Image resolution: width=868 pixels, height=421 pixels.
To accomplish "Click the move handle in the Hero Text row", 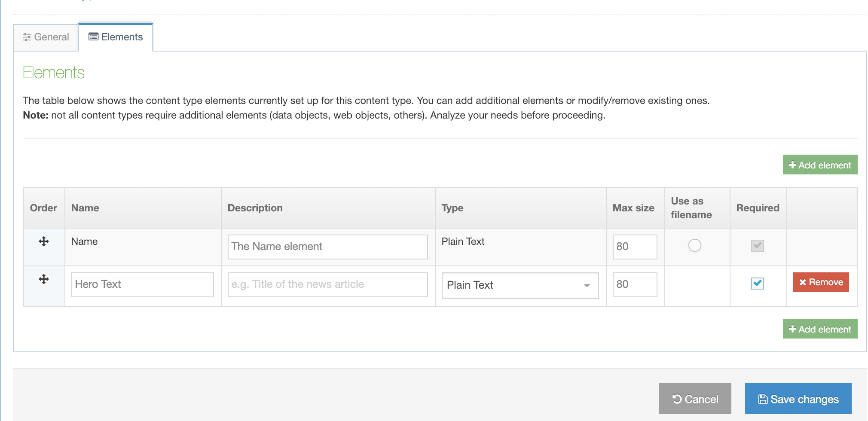I will (x=44, y=279).
